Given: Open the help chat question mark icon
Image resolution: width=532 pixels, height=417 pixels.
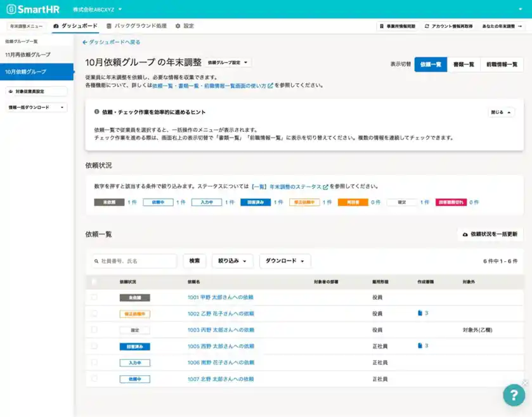Looking at the screenshot, I should (514, 395).
